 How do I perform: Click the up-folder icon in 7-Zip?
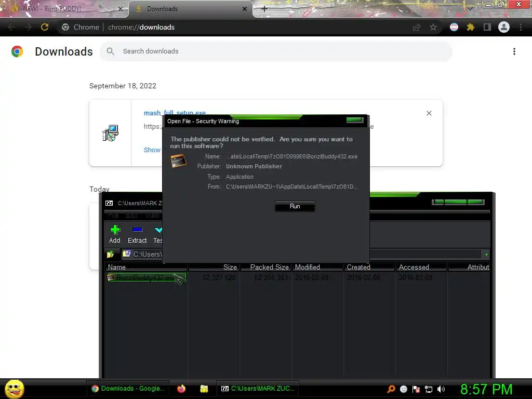tap(110, 254)
